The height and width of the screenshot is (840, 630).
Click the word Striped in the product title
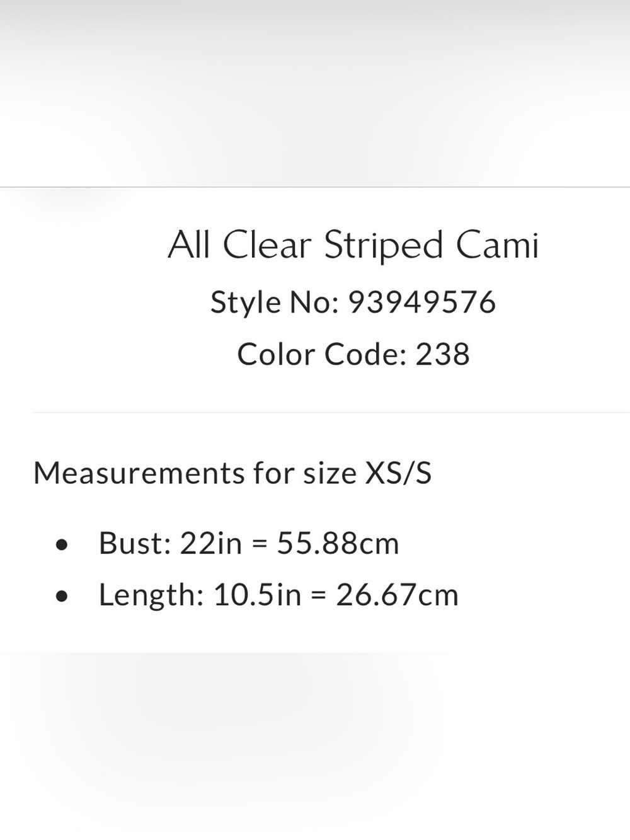(x=384, y=246)
